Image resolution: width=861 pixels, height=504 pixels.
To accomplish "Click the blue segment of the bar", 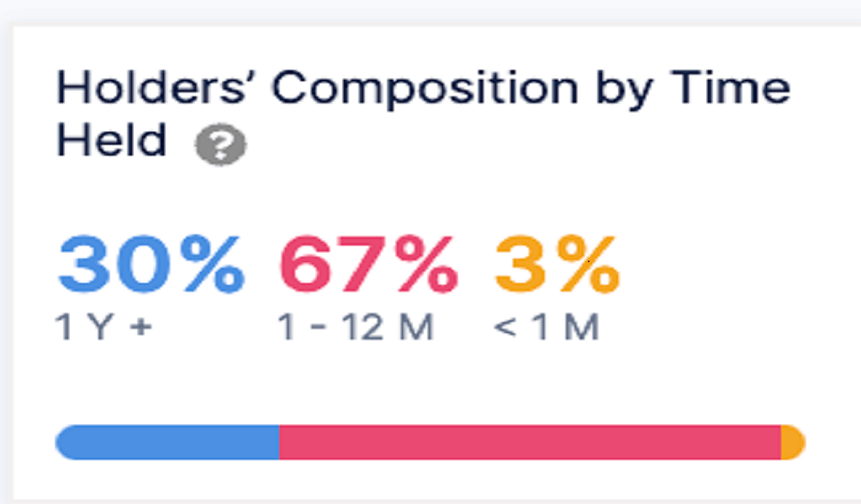I will pos(168,442).
